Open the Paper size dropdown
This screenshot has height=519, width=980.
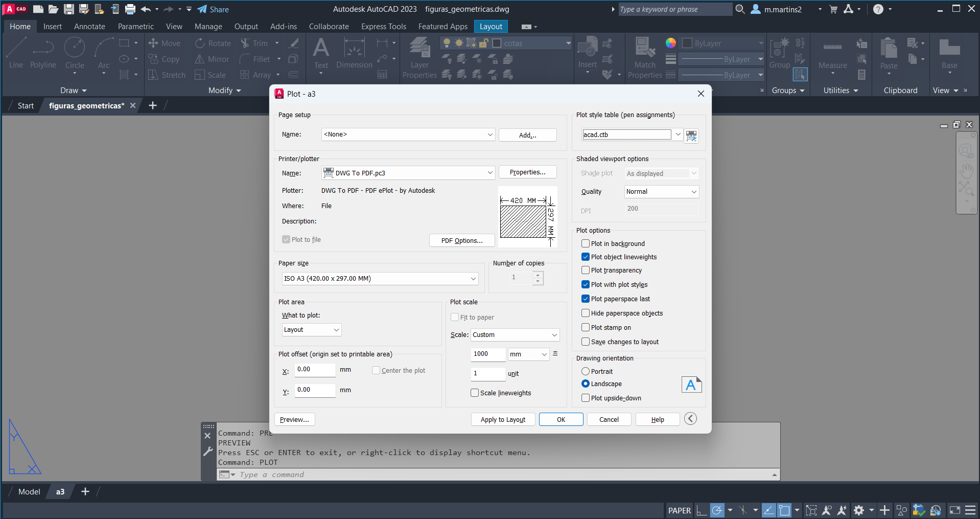(380, 279)
